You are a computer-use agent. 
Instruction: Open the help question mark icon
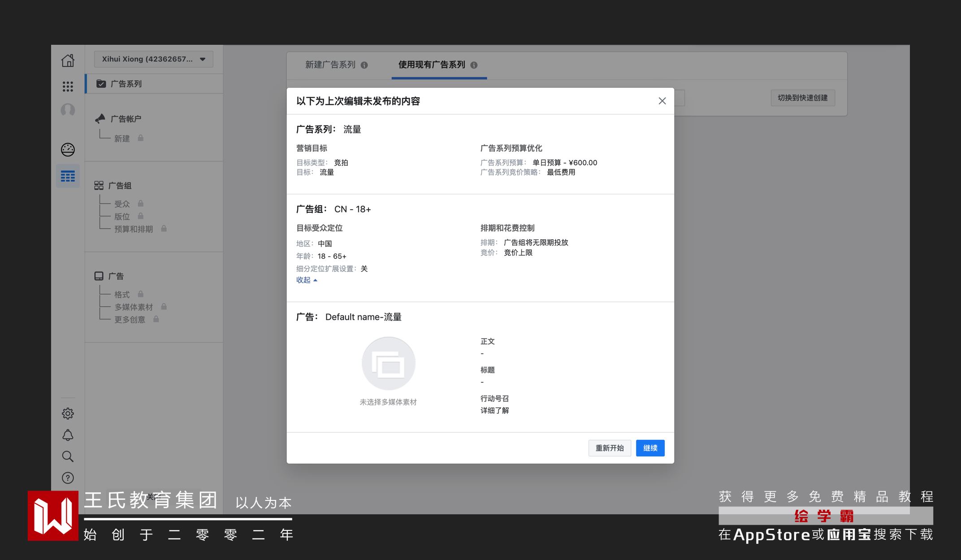(68, 478)
